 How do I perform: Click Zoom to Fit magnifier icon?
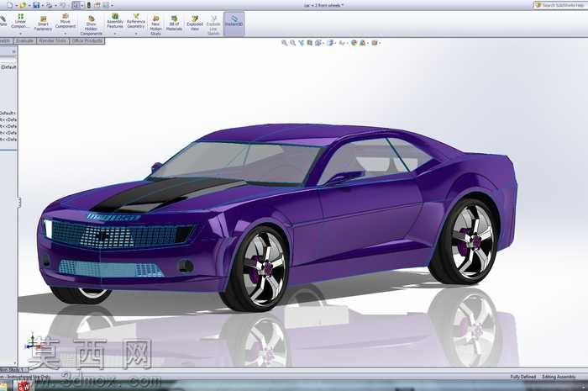(x=284, y=43)
